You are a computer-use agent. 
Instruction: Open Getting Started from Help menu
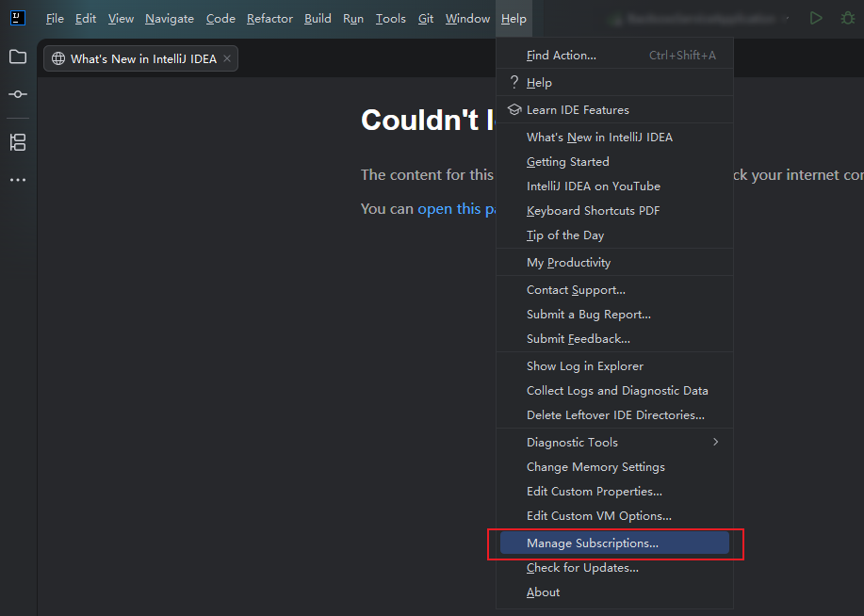pos(614,161)
